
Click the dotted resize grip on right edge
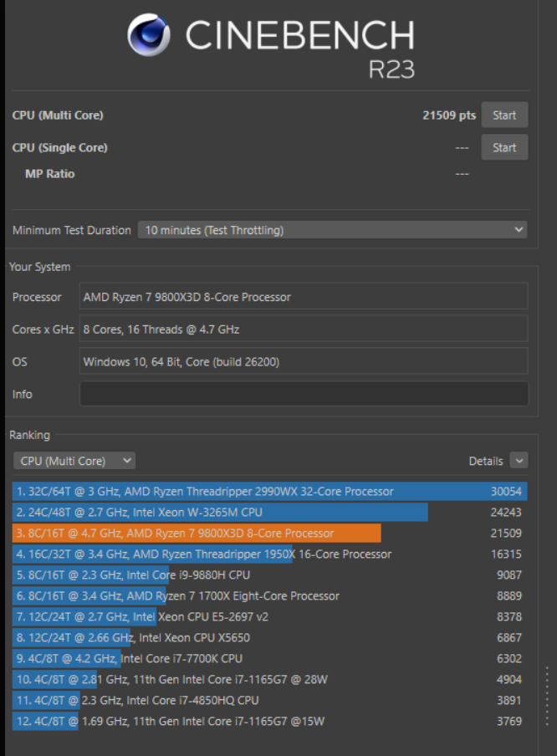[547, 696]
